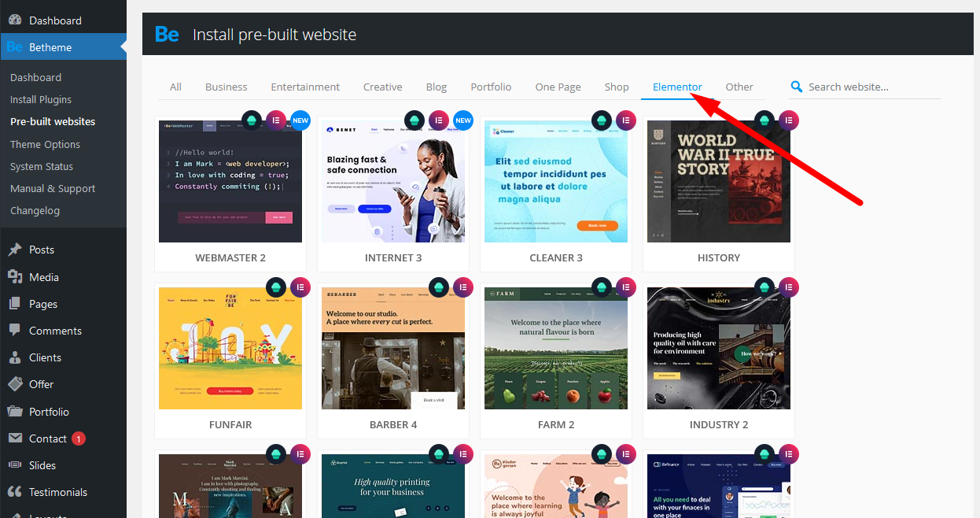Click the Offer icon in sidebar
The width and height of the screenshot is (980, 518).
pos(15,384)
